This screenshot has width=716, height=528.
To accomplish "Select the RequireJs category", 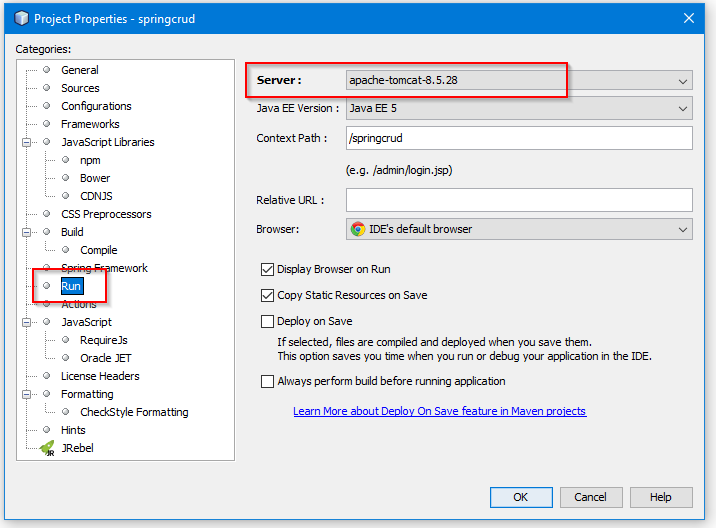I will [x=104, y=340].
